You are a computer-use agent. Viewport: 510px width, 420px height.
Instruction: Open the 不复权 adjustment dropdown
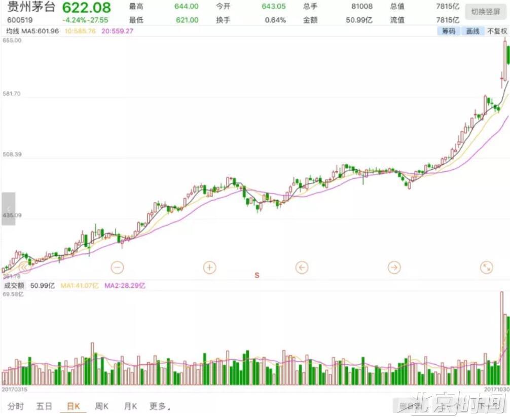[x=497, y=31]
